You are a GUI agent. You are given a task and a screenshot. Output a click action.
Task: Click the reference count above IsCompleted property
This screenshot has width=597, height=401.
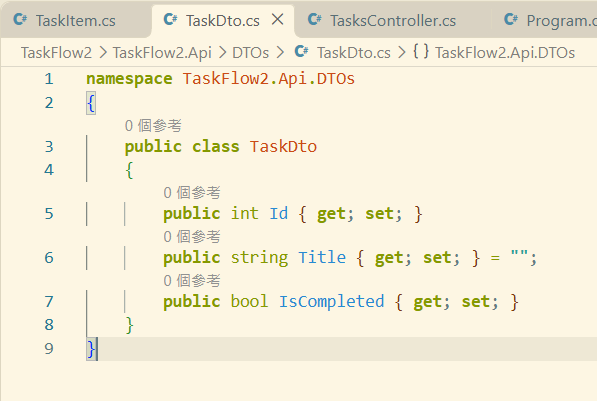(x=192, y=281)
